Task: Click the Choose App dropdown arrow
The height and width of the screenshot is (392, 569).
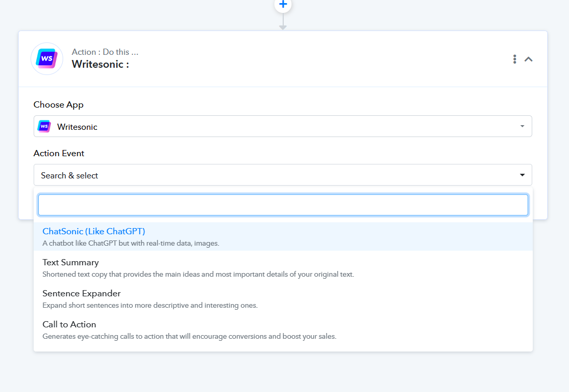Action: [522, 126]
